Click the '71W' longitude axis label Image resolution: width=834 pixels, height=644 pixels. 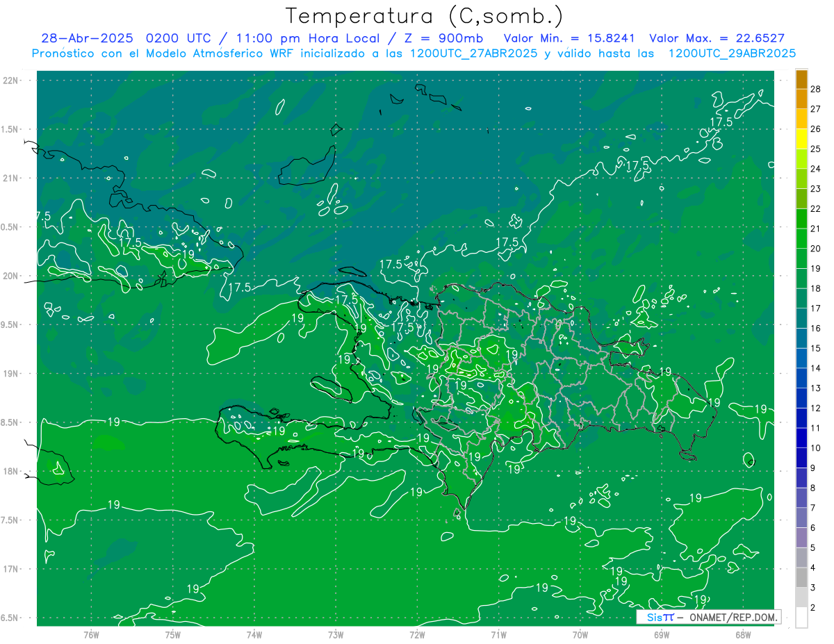(x=498, y=634)
